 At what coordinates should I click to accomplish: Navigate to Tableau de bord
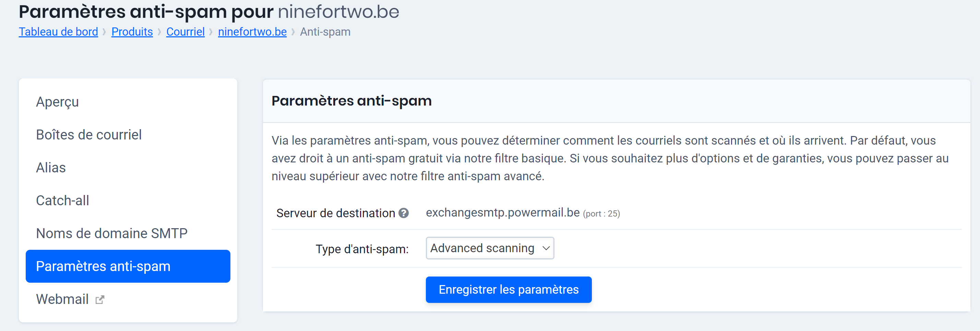click(x=58, y=32)
